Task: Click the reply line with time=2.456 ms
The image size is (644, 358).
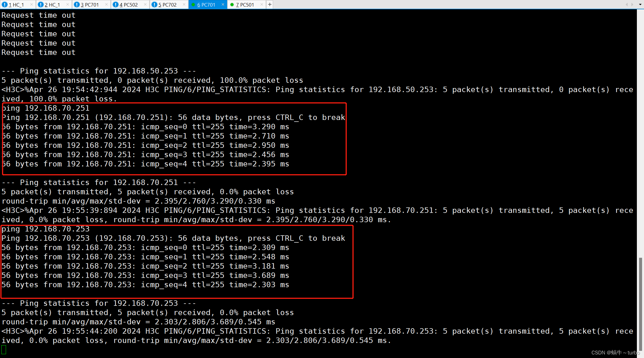Action: click(145, 155)
